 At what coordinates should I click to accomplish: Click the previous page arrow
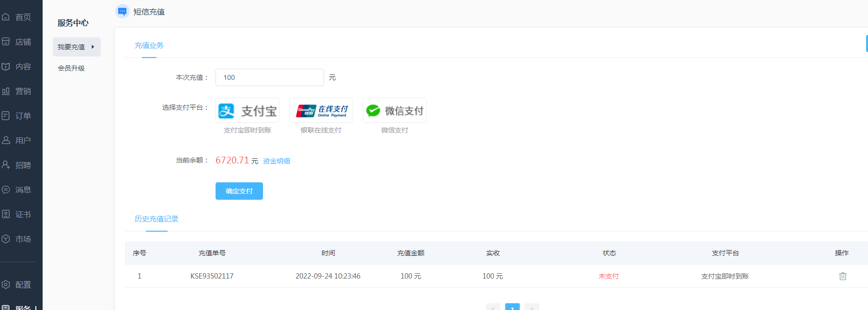(x=493, y=307)
